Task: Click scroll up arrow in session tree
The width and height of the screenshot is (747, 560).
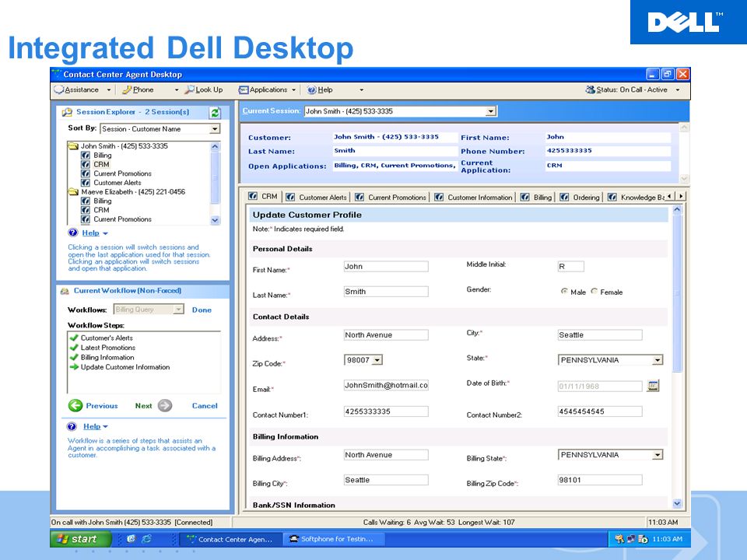Action: 215,147
